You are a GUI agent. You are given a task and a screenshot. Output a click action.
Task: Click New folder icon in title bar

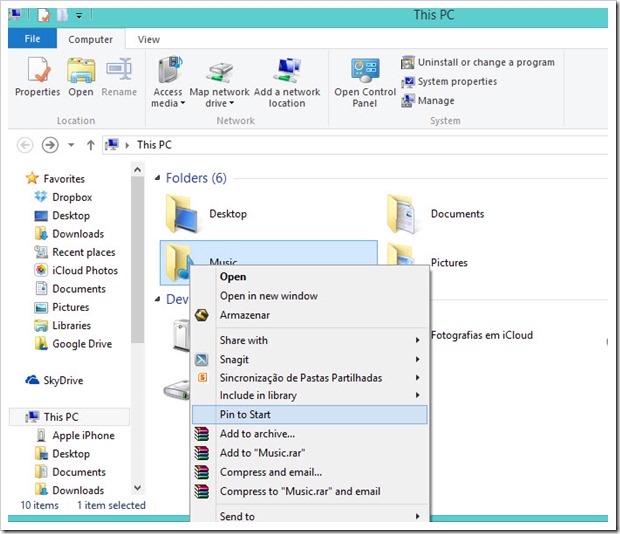pos(62,15)
